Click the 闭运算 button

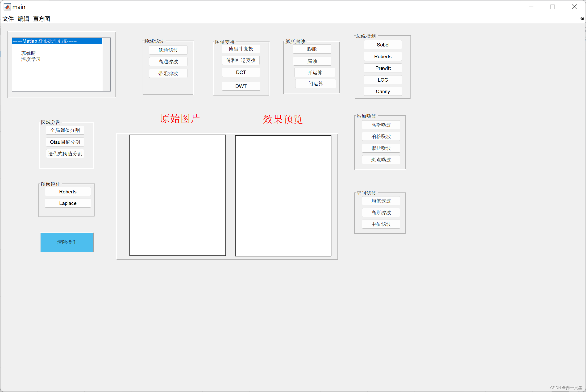(315, 84)
